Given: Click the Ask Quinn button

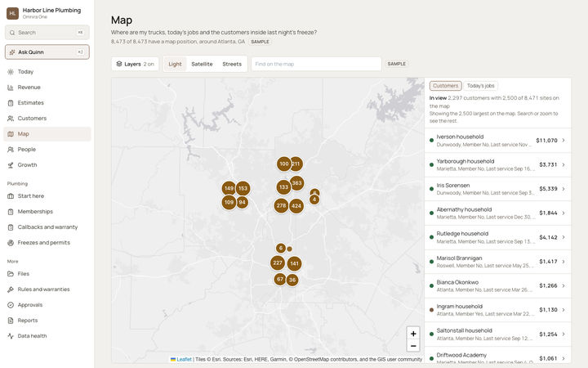Looking at the screenshot, I should click(x=47, y=52).
